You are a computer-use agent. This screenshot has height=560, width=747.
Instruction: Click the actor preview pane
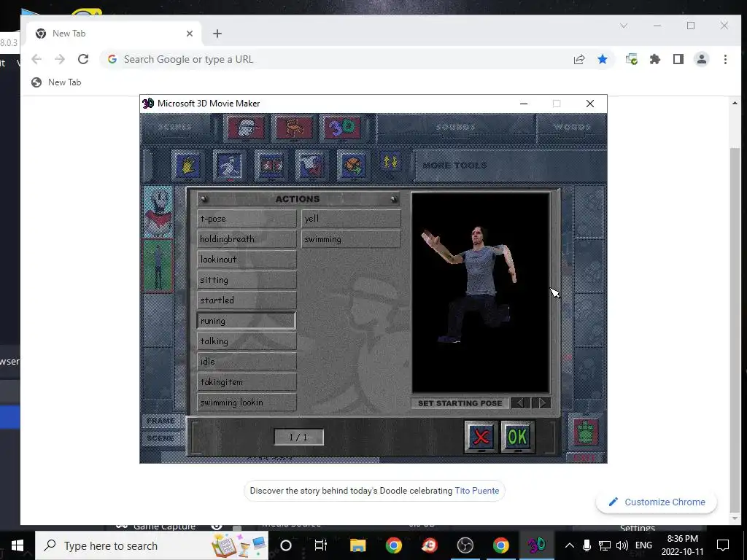pos(481,292)
